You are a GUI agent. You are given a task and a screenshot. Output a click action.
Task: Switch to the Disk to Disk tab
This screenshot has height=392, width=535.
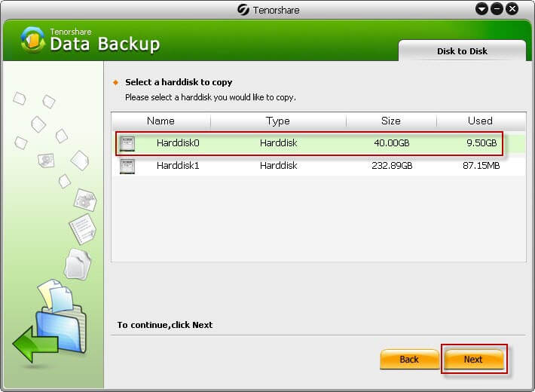pos(462,51)
